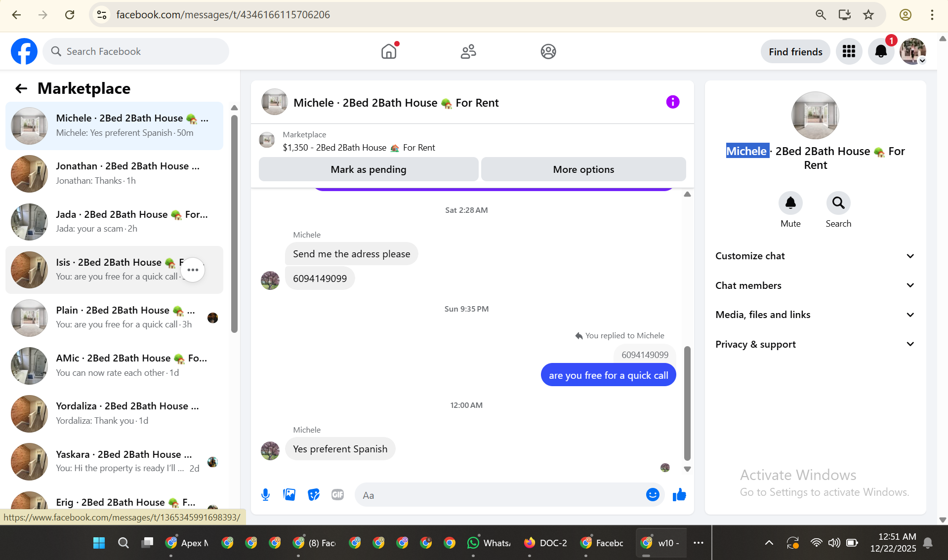
Task: Open Windows taskbar search
Action: pyautogui.click(x=123, y=543)
